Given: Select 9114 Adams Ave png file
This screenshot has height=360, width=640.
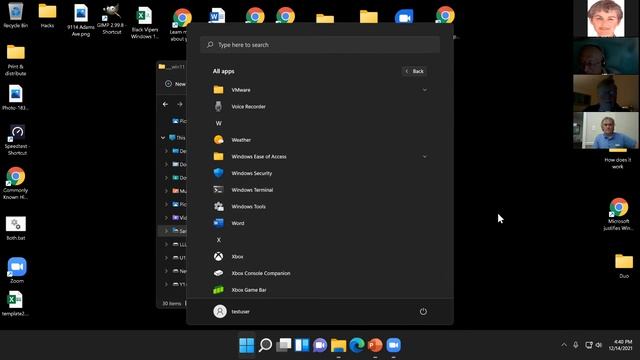Looking at the screenshot, I should point(81,20).
